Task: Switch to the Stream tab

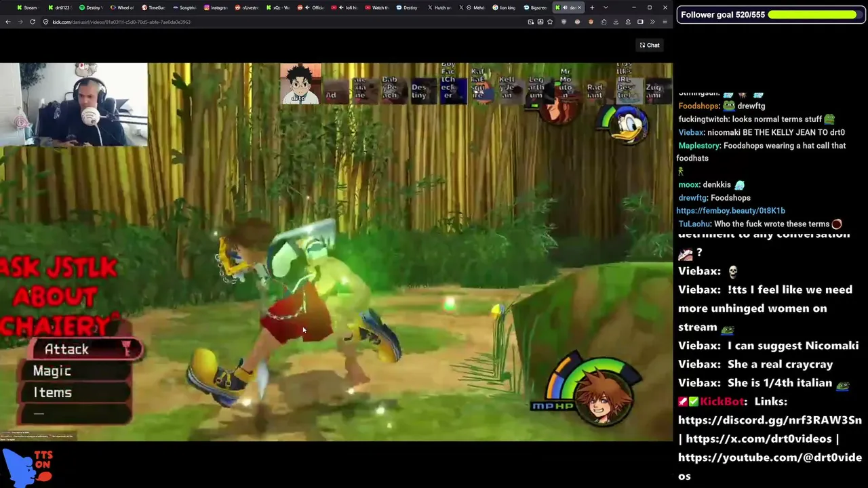Action: (27, 7)
